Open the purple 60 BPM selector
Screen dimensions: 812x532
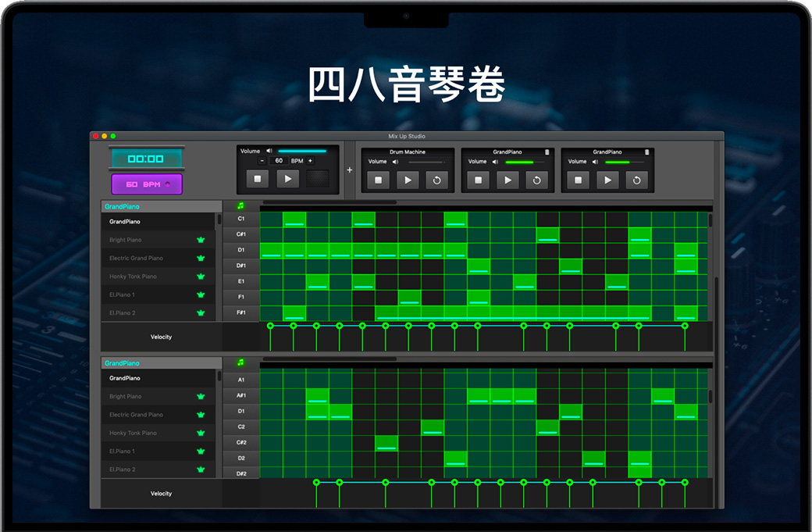coord(146,184)
